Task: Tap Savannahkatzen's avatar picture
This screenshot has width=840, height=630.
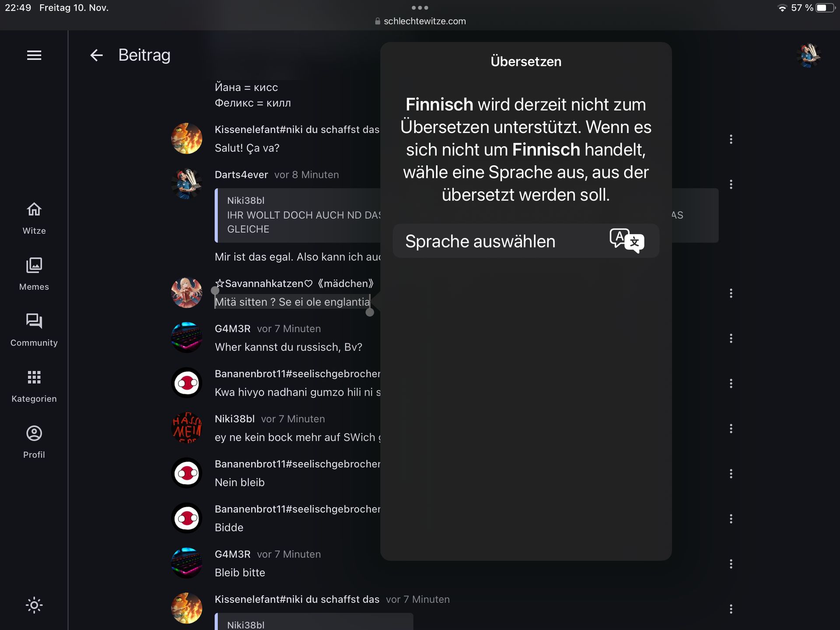Action: click(x=186, y=293)
